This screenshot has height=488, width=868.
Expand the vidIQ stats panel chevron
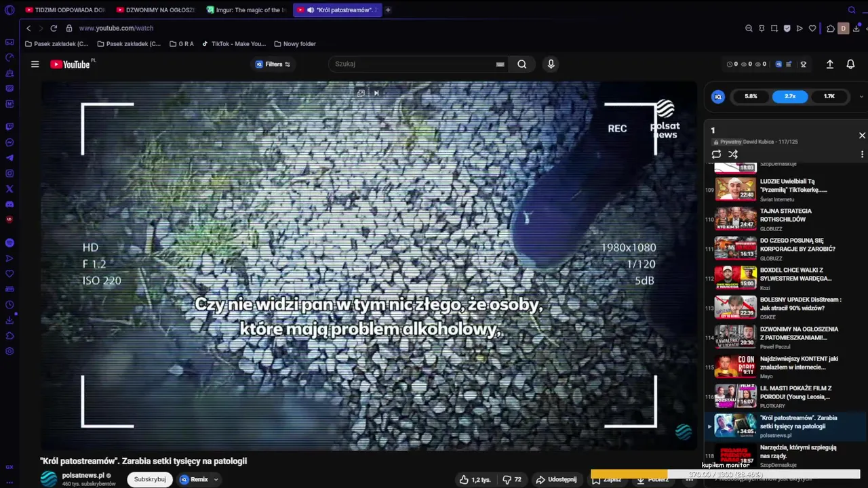(x=861, y=96)
